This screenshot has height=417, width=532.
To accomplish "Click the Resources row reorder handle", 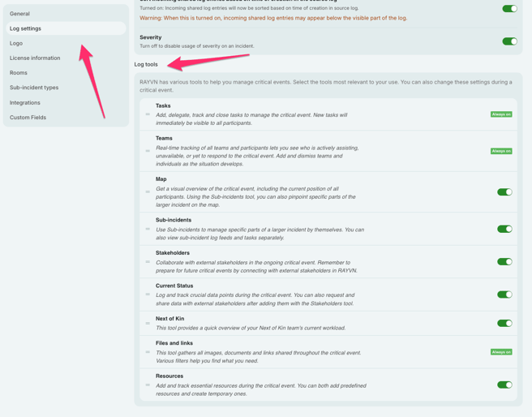I will pyautogui.click(x=148, y=385).
